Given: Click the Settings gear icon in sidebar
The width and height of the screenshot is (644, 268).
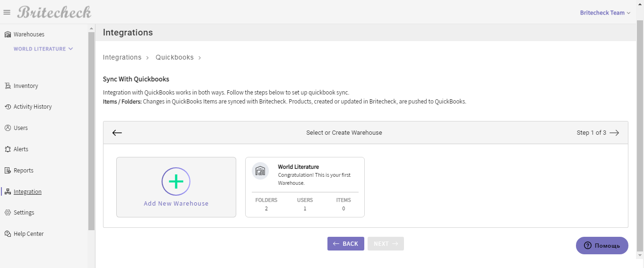Looking at the screenshot, I should point(8,213).
